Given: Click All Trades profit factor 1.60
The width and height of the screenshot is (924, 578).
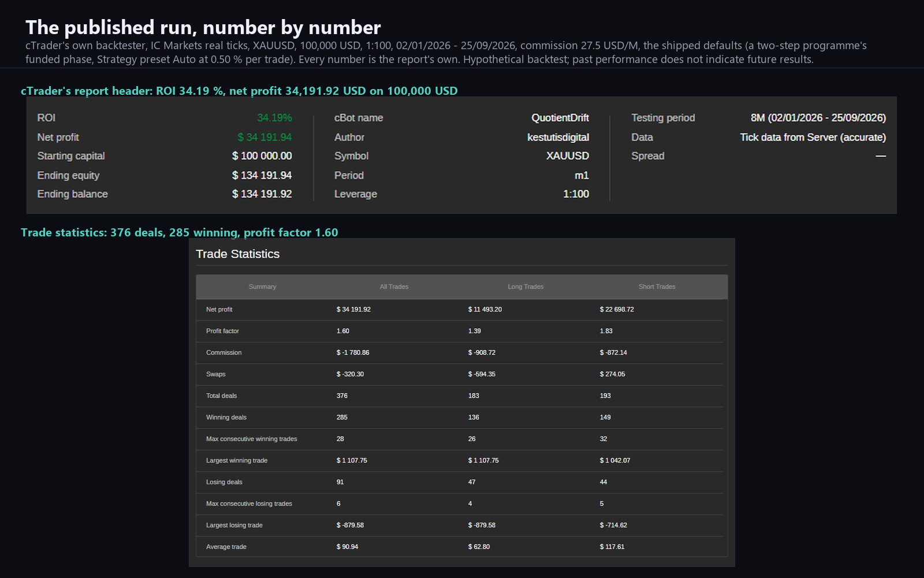Looking at the screenshot, I should coord(343,331).
